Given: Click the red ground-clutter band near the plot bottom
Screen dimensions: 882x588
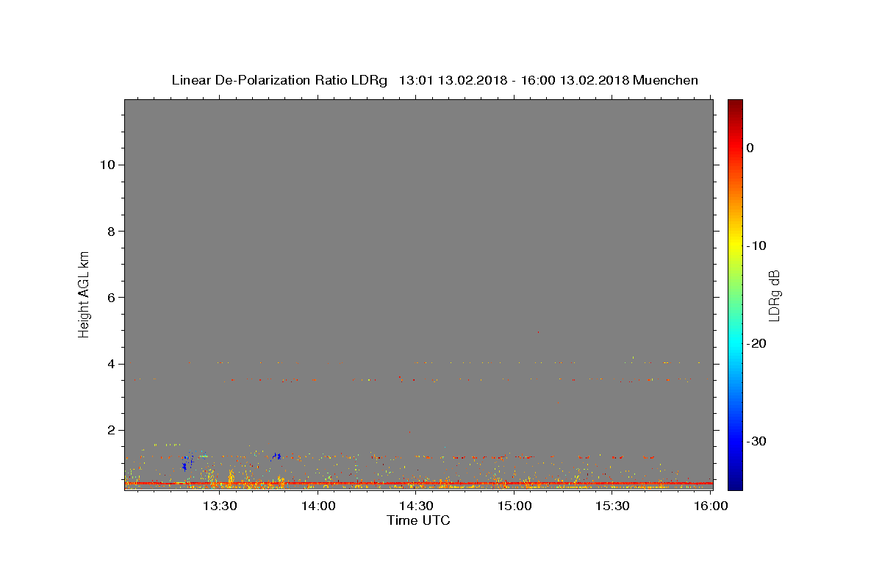Looking at the screenshot, I should (418, 483).
